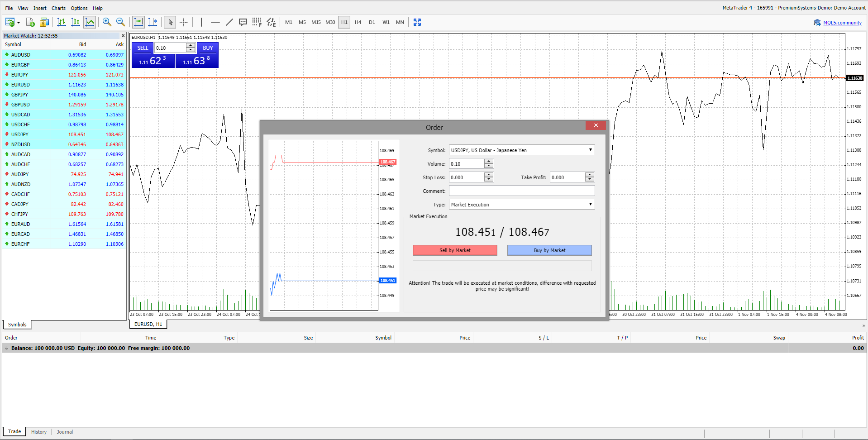Image resolution: width=868 pixels, height=440 pixels.
Task: Expand the Type dropdown Market Execution
Action: pyautogui.click(x=590, y=204)
